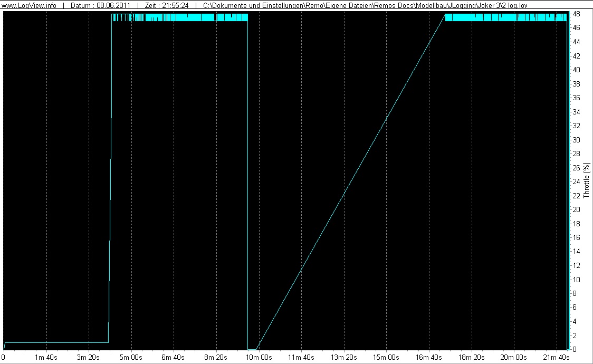The image size is (593, 364).
Task: Click the 3m 20s time axis label
Action: pos(88,357)
